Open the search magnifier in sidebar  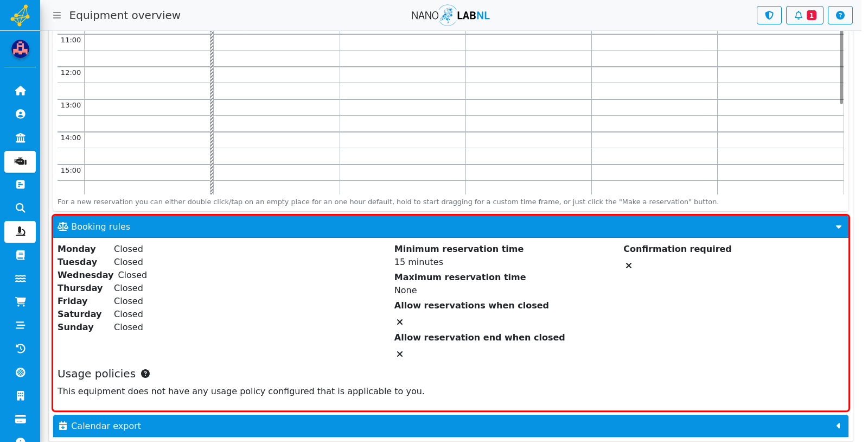20,208
